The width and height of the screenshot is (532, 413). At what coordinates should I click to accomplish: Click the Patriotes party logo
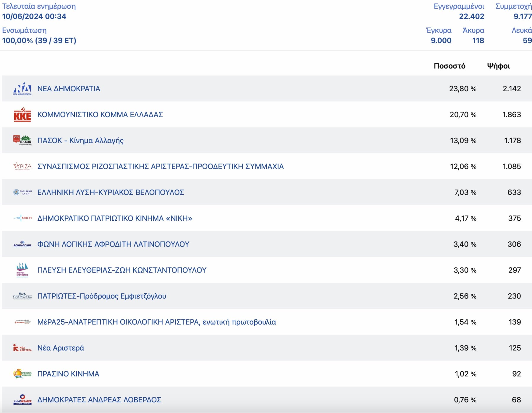pyautogui.click(x=22, y=296)
